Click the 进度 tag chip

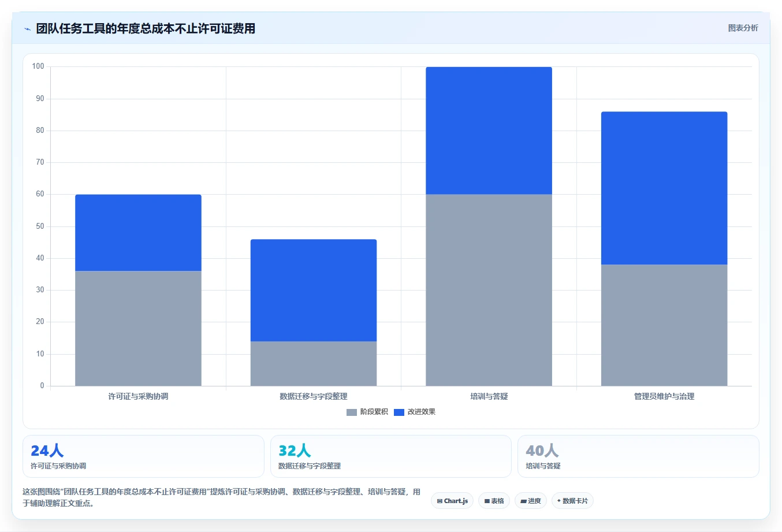click(531, 501)
